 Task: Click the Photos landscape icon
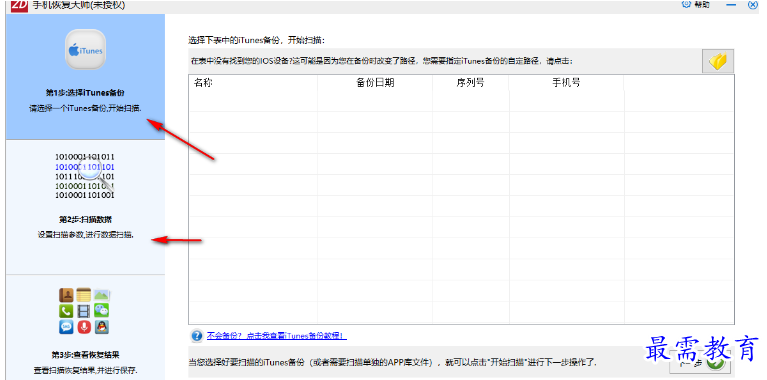tap(102, 295)
